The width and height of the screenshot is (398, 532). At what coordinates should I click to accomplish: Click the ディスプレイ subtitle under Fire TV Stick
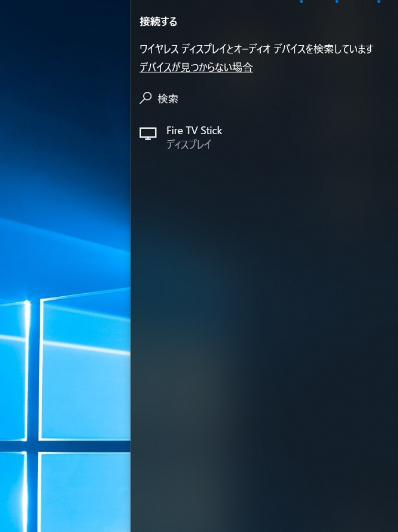[189, 145]
